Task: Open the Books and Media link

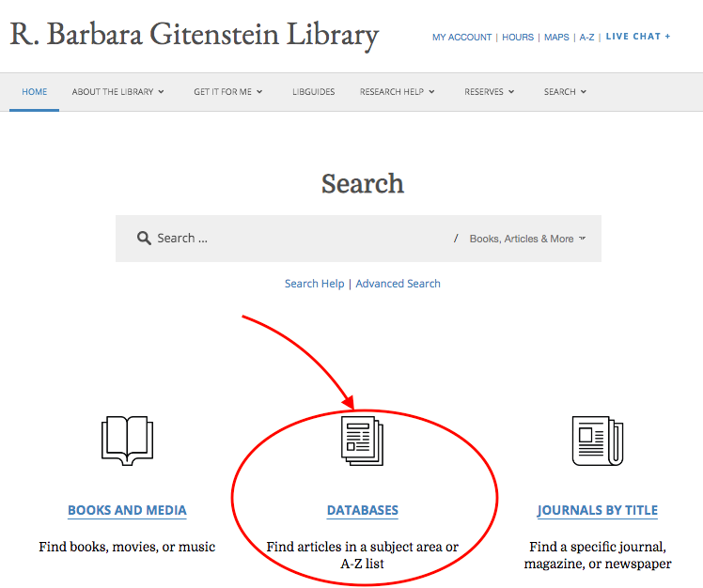Action: (127, 510)
